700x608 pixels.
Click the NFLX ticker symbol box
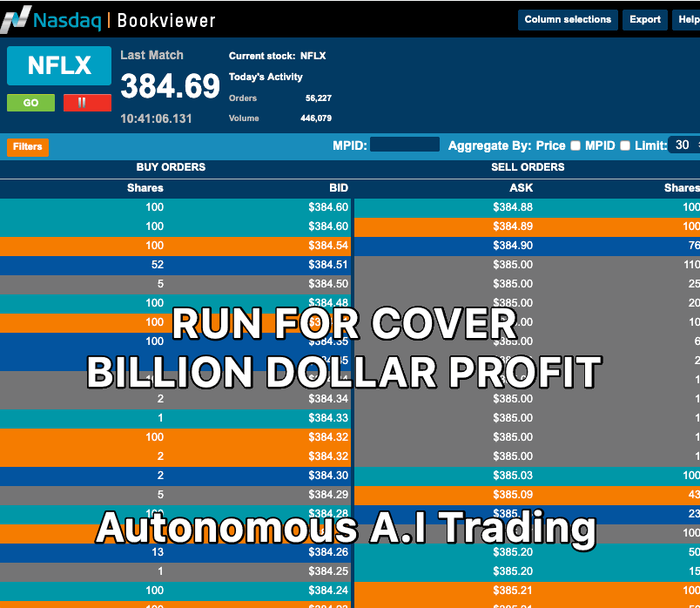(x=59, y=65)
